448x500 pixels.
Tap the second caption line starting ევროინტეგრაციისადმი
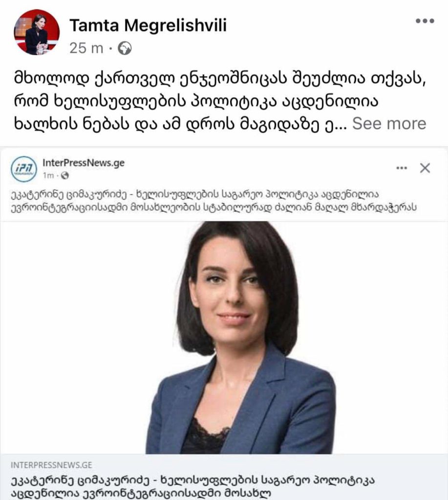point(214,207)
